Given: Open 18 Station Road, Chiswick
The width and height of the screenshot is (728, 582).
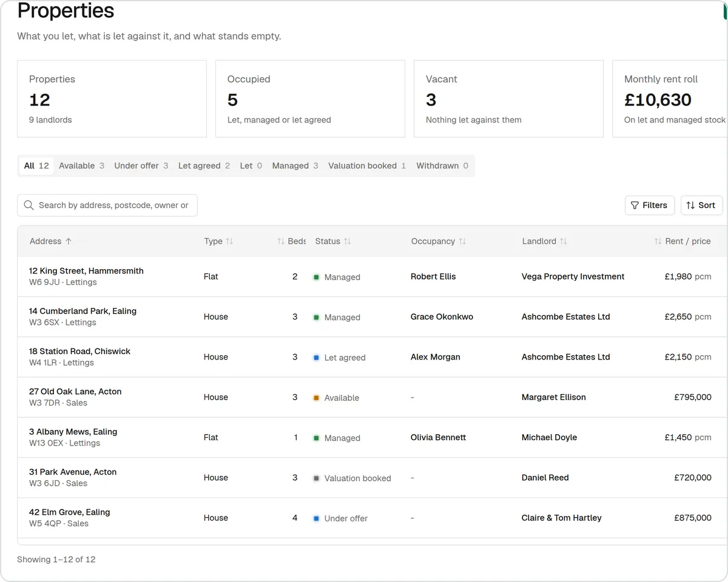Looking at the screenshot, I should 79,351.
